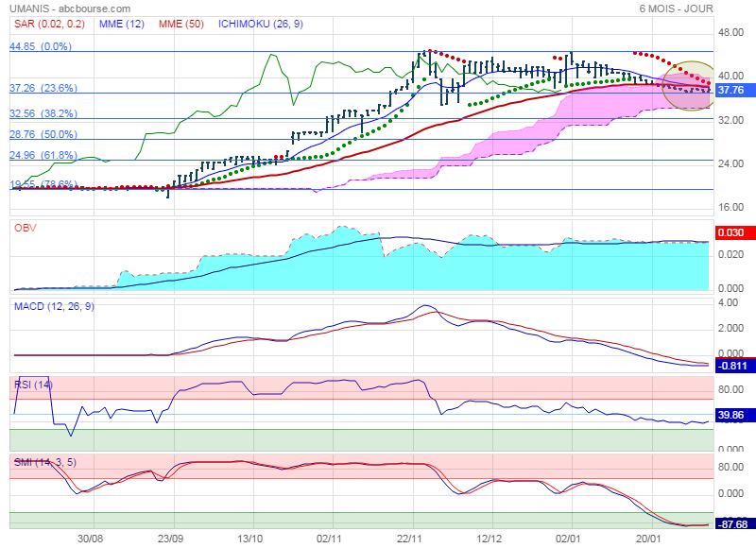Click the '6 MOIS - JOUR' period label

(x=676, y=9)
